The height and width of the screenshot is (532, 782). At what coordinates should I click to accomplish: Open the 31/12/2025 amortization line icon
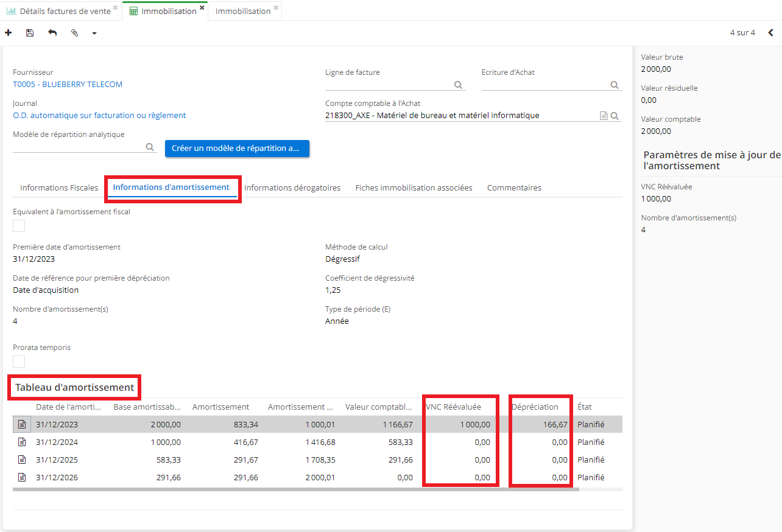(22, 460)
